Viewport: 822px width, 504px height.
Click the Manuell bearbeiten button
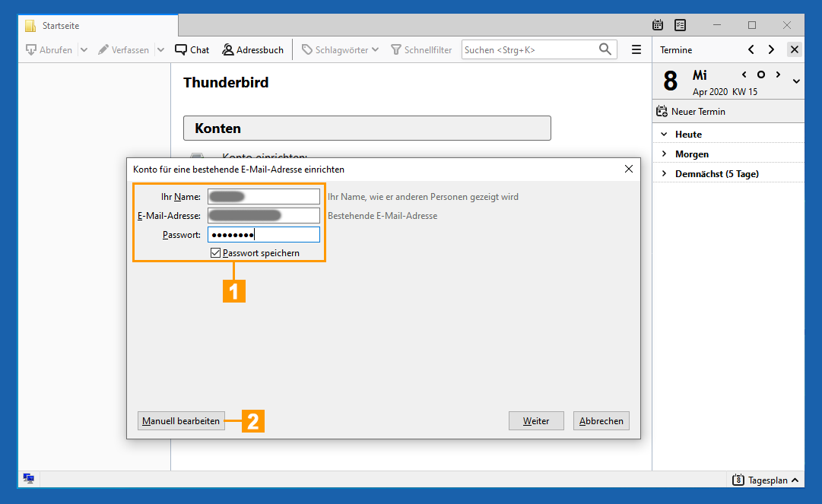point(181,421)
